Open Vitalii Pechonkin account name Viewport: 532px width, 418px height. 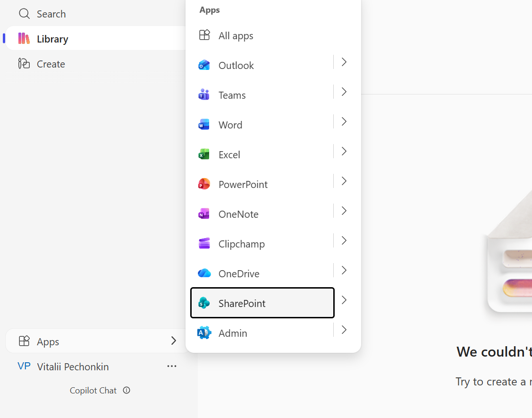click(x=73, y=367)
